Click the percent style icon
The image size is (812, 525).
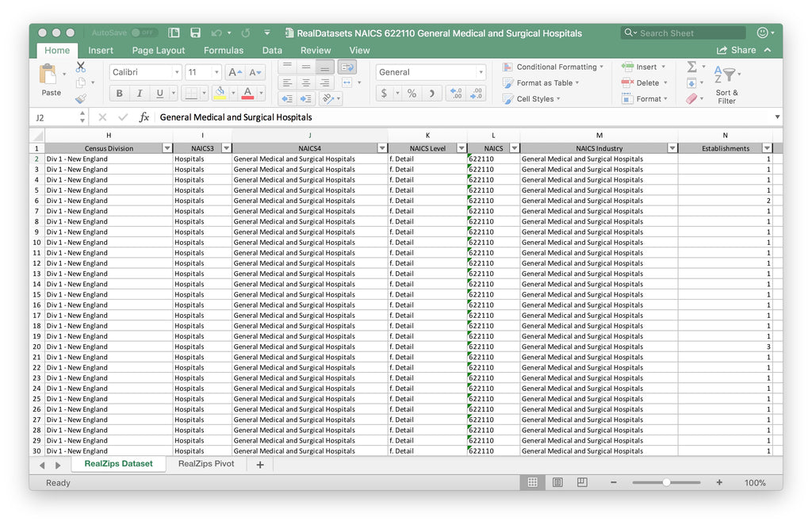[x=411, y=94]
